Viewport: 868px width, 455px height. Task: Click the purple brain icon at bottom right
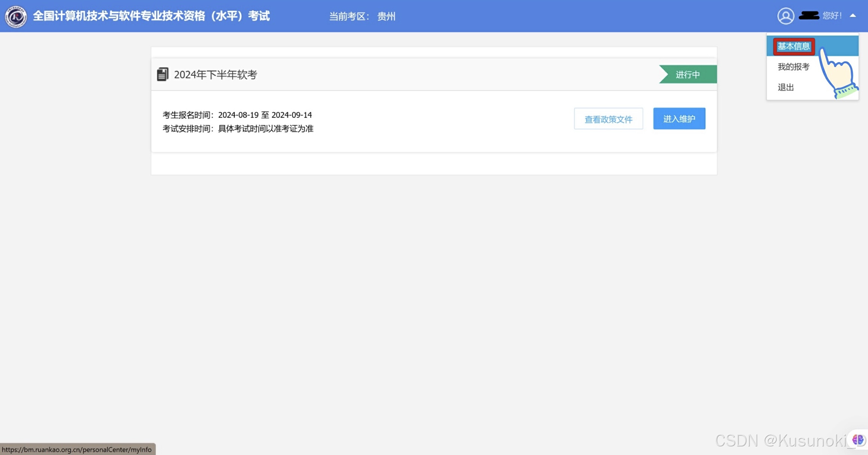[x=858, y=440]
